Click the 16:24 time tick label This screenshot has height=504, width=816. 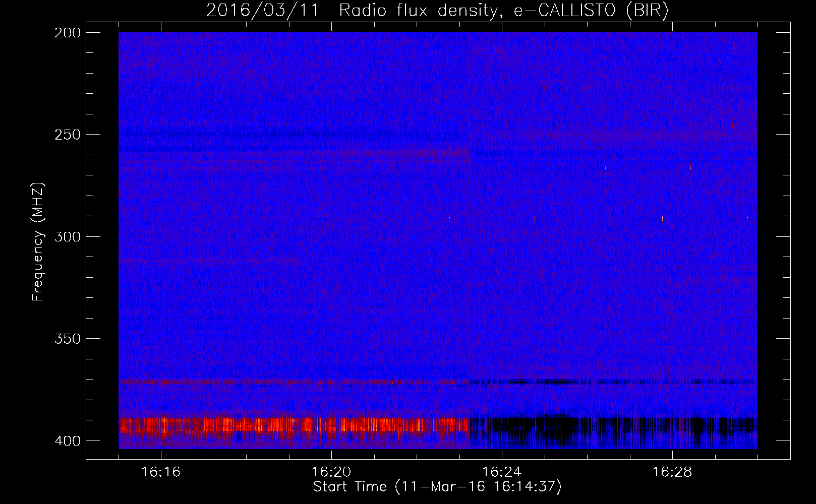[502, 472]
